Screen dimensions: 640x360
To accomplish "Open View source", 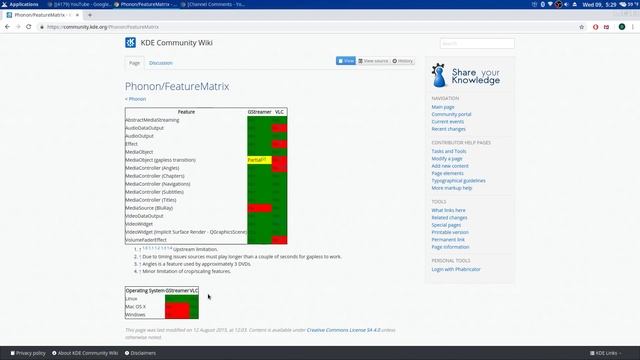I will 373,61.
